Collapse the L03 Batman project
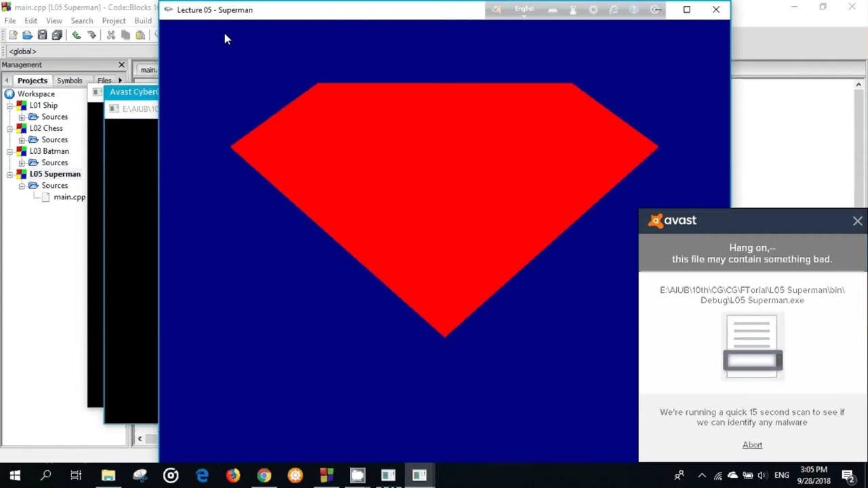 pyautogui.click(x=10, y=152)
